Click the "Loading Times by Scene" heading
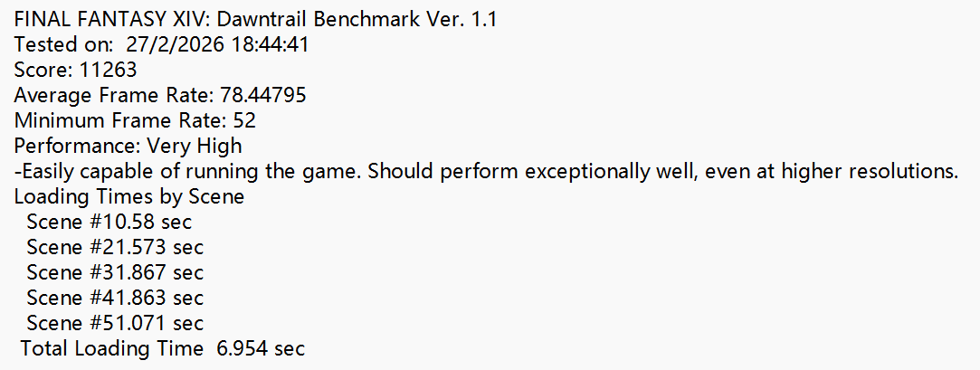Screen dimensions: 980x370 [128, 196]
